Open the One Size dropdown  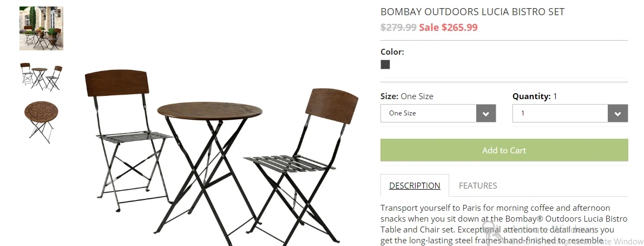tap(438, 113)
